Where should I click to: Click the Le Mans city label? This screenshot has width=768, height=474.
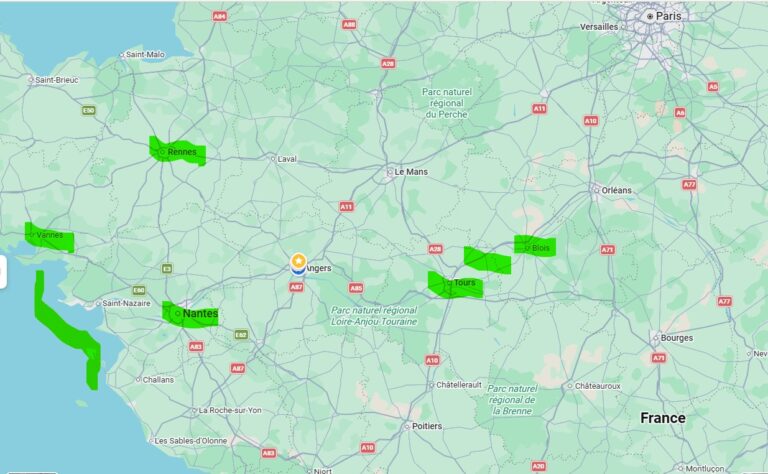click(411, 172)
